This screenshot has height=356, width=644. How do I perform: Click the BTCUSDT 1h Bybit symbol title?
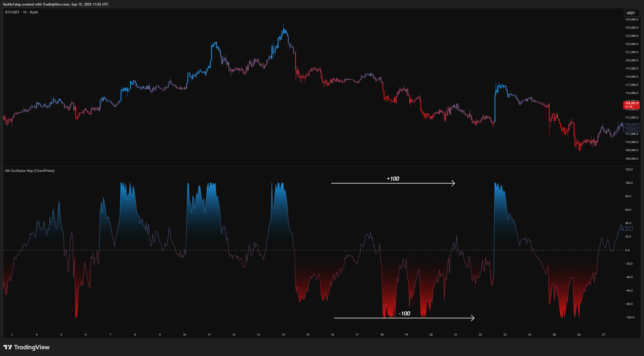(x=22, y=12)
